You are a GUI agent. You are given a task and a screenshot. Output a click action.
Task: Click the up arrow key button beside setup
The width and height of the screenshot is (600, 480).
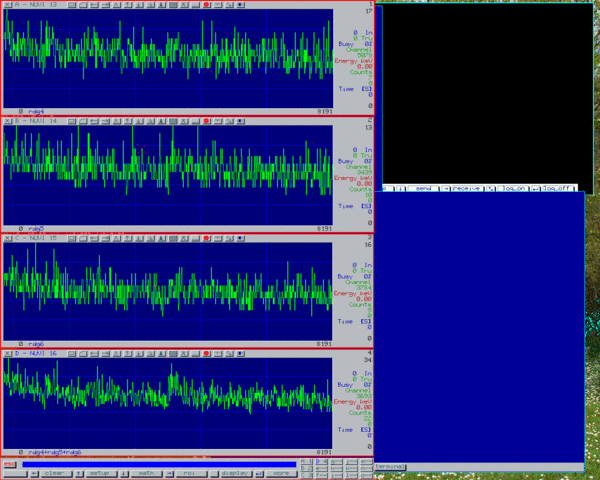pyautogui.click(x=79, y=473)
